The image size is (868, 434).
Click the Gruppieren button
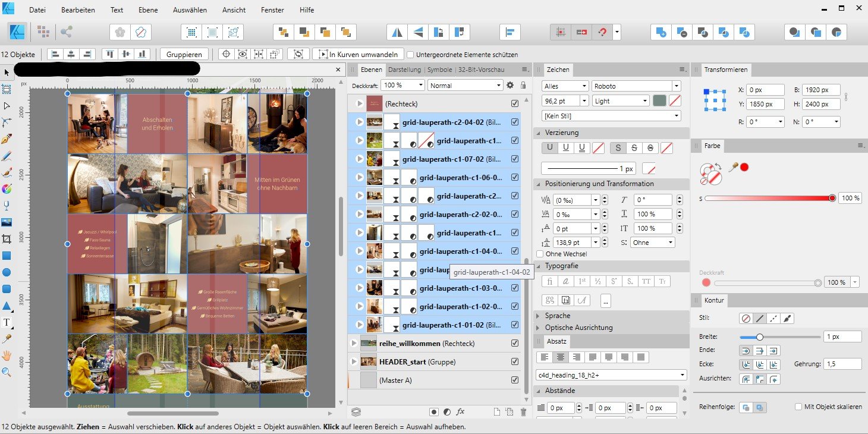(x=184, y=54)
